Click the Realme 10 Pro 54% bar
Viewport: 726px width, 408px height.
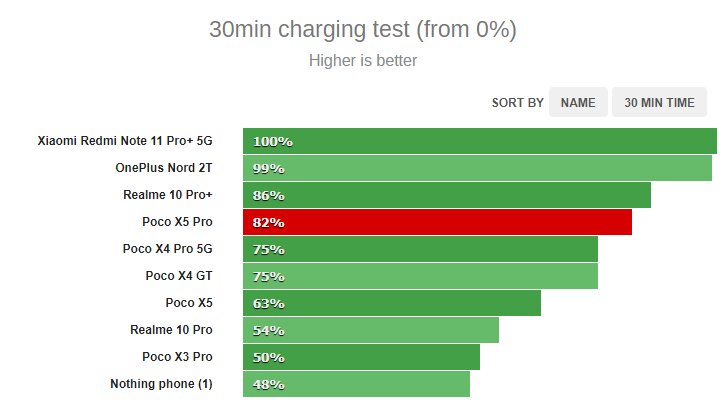tap(371, 330)
